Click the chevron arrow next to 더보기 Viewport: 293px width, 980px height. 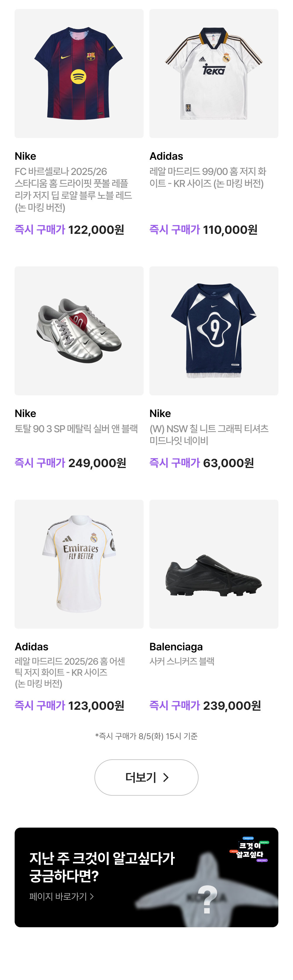(x=166, y=777)
